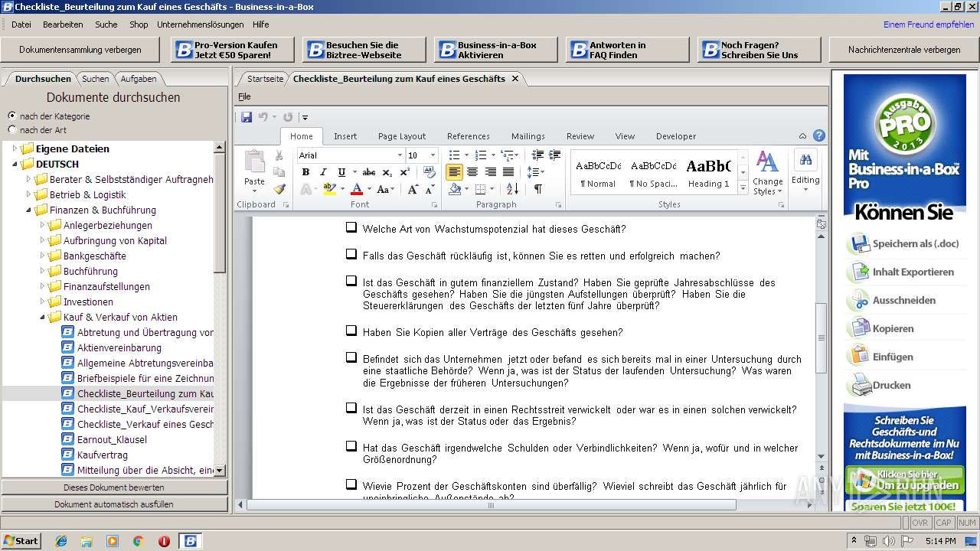Click the 'Dokumentensammlung verbergen' button
Image resolution: width=980 pixels, height=551 pixels.
click(80, 50)
